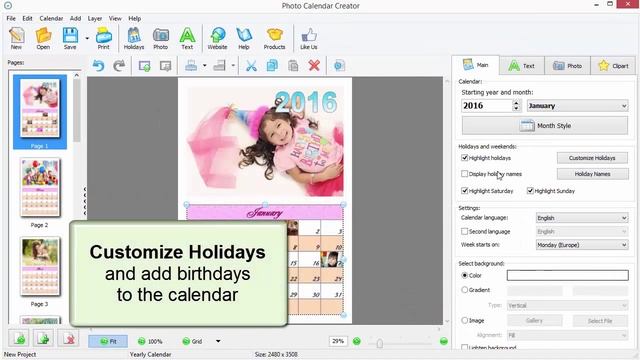Toggle Highlight Sunday checkbox

(530, 191)
